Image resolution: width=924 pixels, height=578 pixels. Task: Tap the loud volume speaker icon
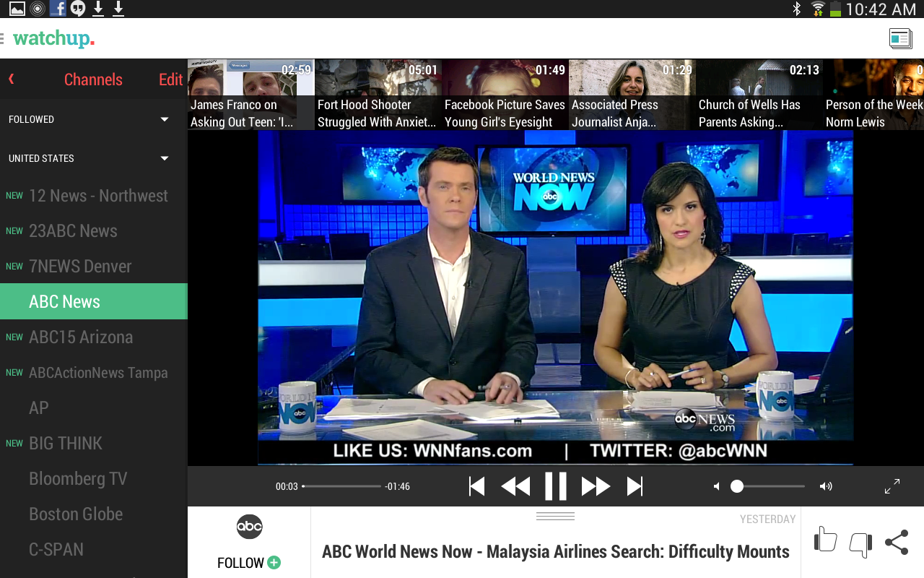click(826, 486)
